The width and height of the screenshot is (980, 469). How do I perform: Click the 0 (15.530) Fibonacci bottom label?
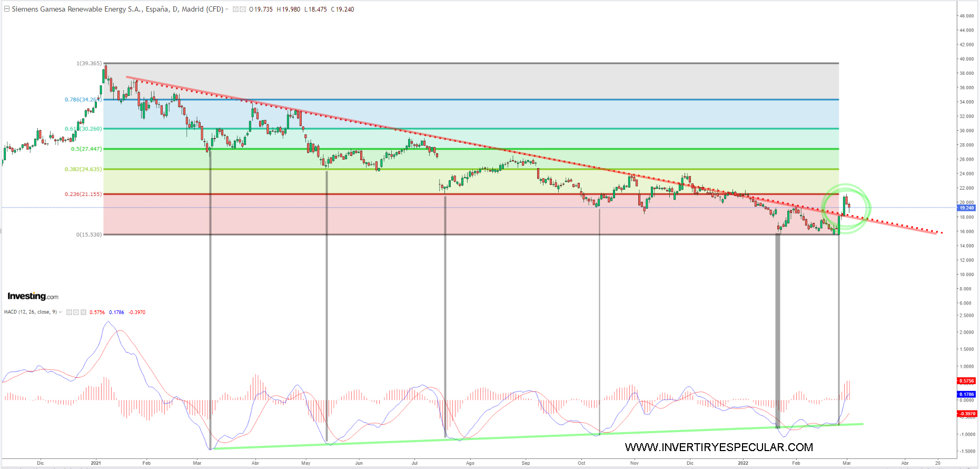pos(89,234)
